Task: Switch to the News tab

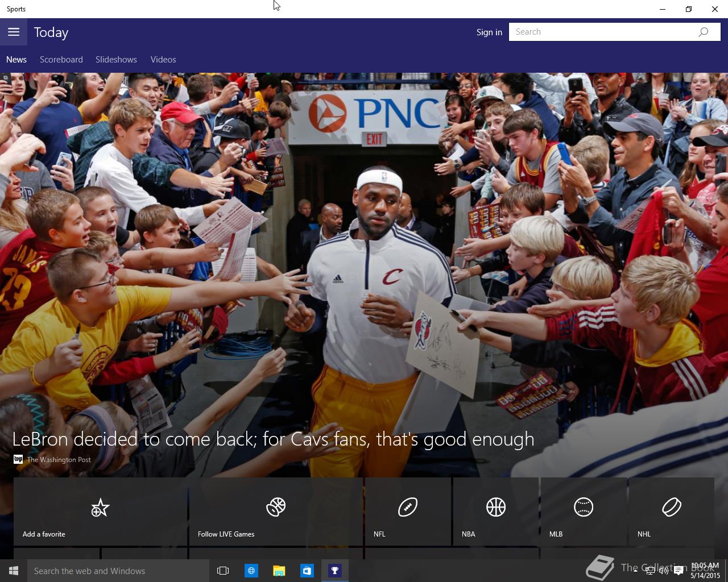Action: 16,59
